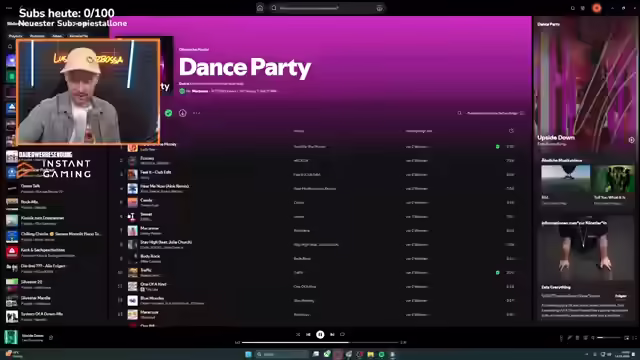Viewport: 640px width, 360px height.
Task: Click the Home icon in the top bar
Action: (x=260, y=8)
